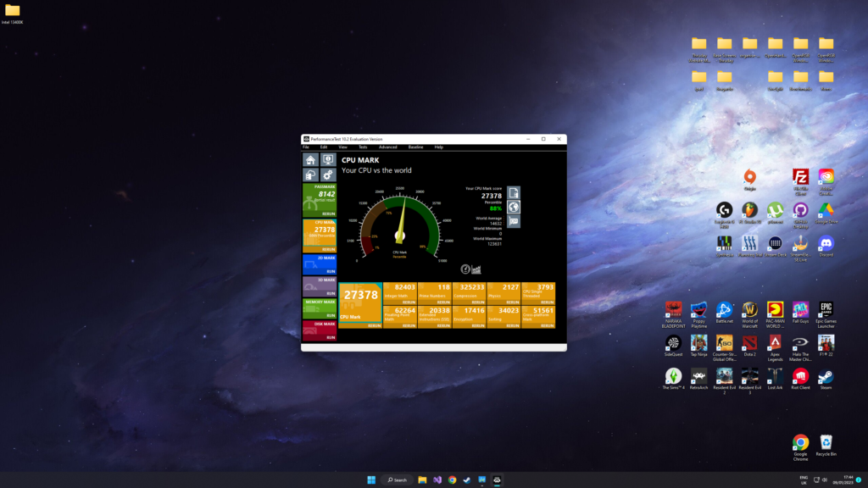Select the World of Warcraft shortcut
Image resolution: width=868 pixels, height=488 pixels.
pos(750,315)
